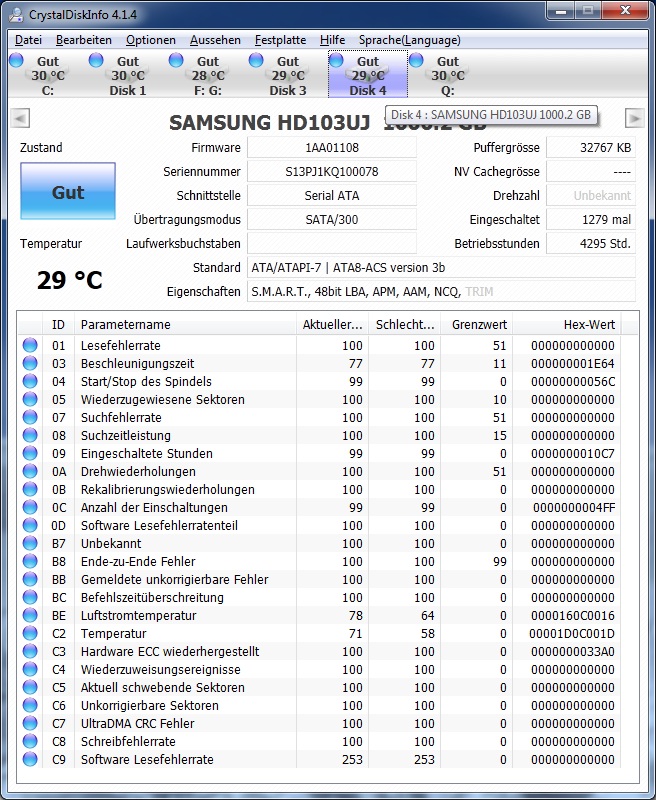Click status icon for Unkorrigierbare Sektoren
Viewport: 656px width, 800px height.
pyautogui.click(x=30, y=705)
